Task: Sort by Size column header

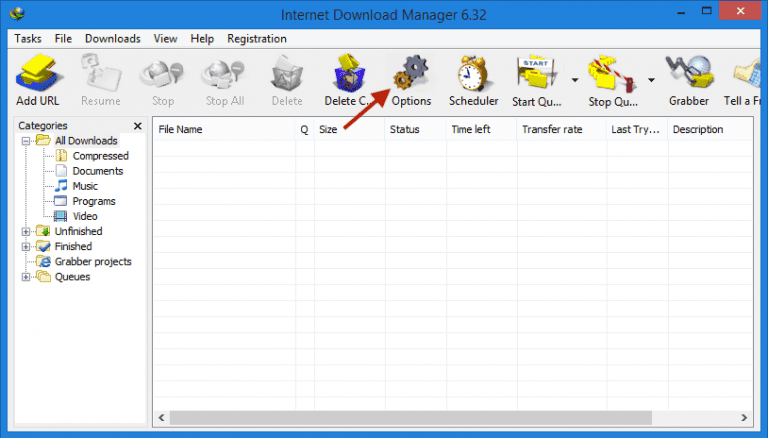Action: point(349,129)
